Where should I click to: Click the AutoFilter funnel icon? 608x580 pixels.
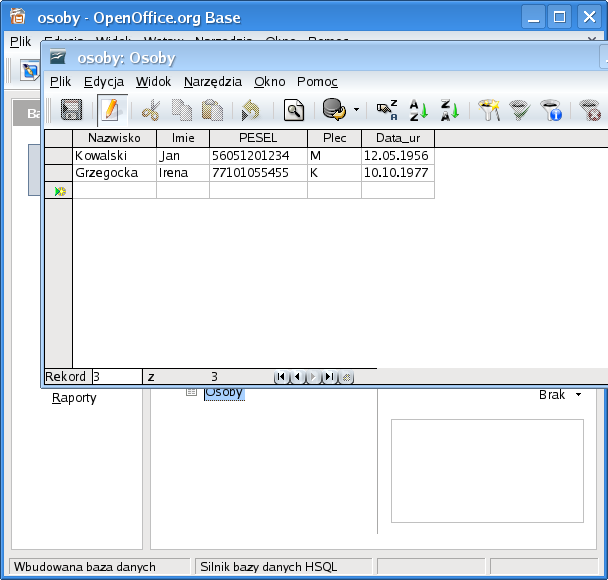tap(489, 110)
